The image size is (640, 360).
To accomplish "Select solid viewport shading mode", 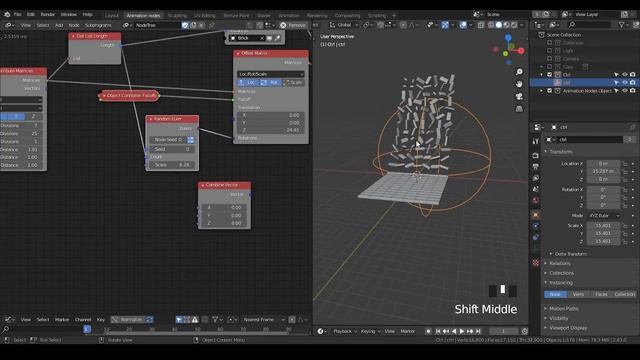I will click(499, 25).
